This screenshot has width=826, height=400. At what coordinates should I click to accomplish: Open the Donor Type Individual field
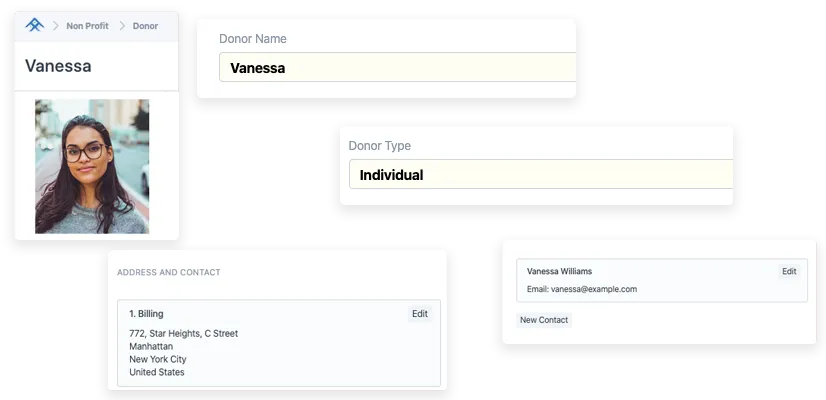[x=540, y=175]
